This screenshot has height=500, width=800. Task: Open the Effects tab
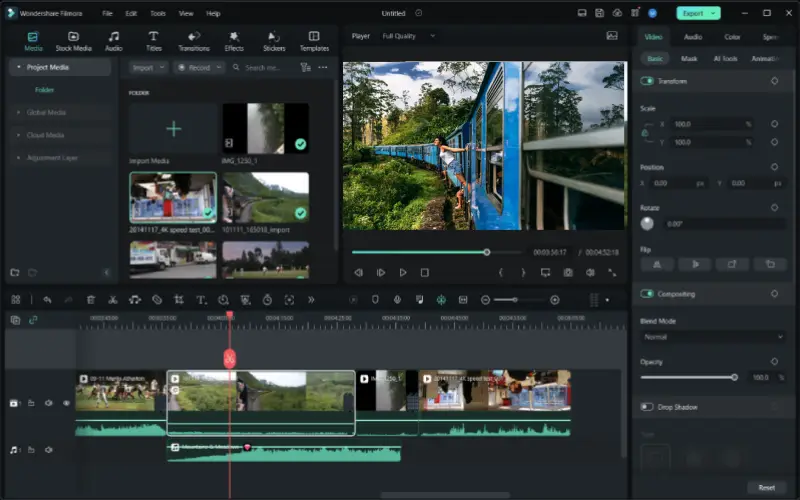point(234,41)
